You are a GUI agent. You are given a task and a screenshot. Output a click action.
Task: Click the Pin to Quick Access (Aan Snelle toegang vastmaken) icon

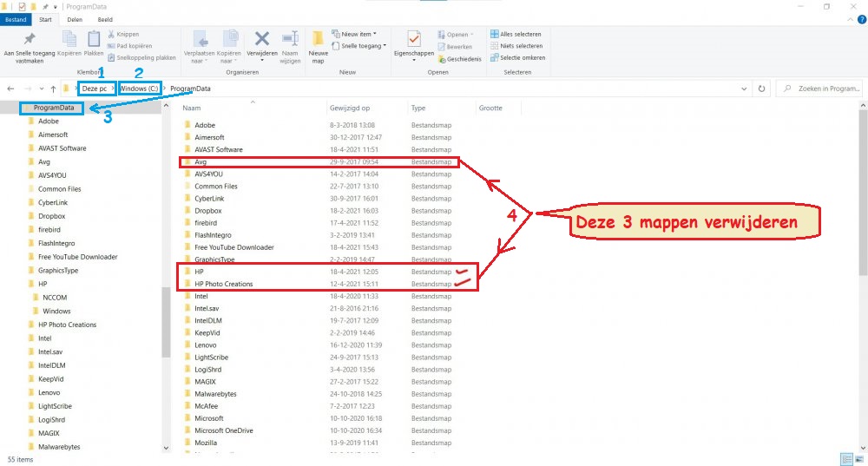[30, 40]
